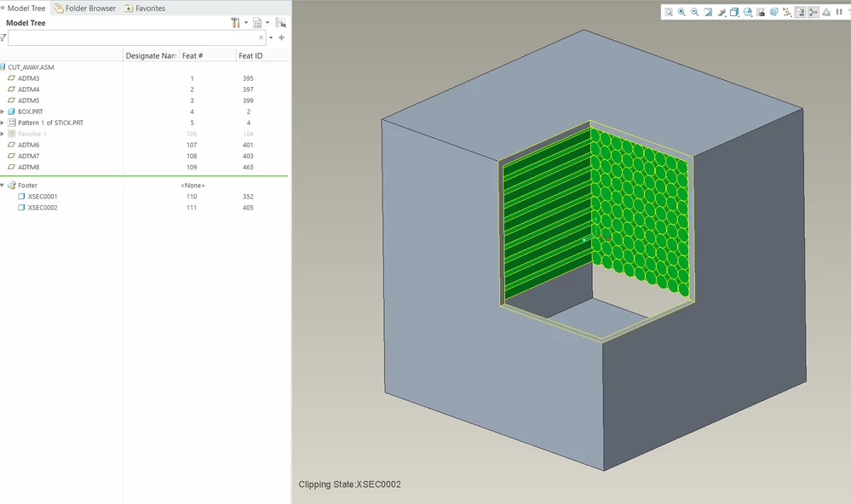Switch to the Folder Browser tab

(84, 9)
